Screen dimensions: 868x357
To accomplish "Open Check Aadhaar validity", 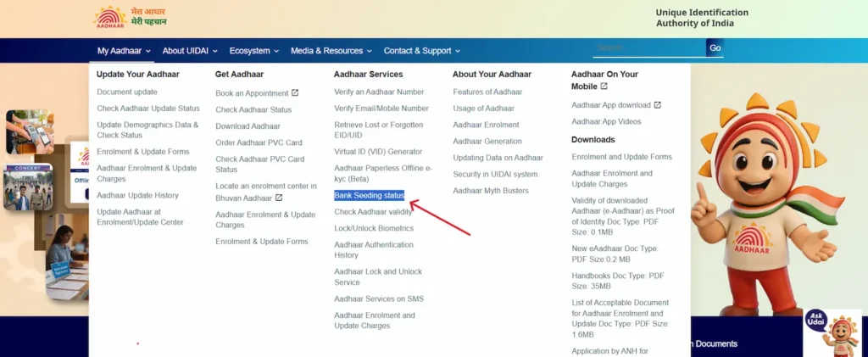I will (373, 212).
